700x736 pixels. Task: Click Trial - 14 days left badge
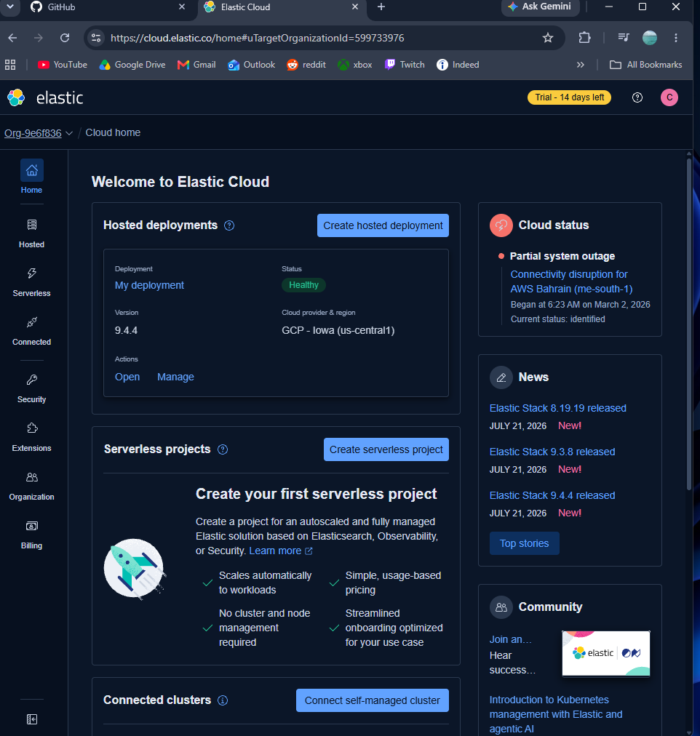click(x=569, y=97)
